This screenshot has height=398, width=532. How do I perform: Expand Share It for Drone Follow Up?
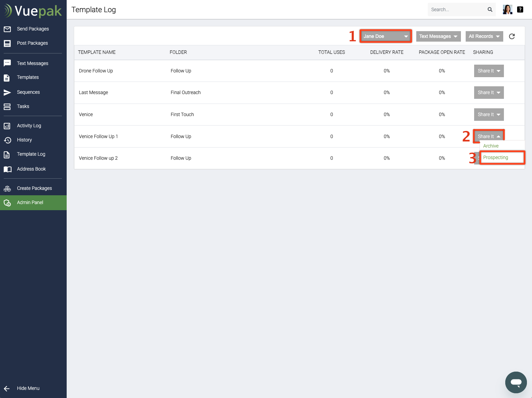(489, 71)
